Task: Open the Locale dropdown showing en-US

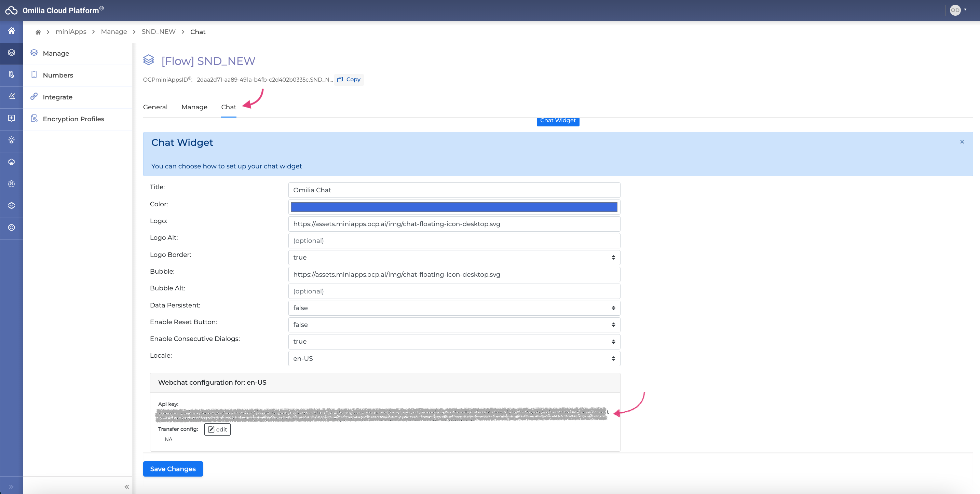Action: coord(454,359)
